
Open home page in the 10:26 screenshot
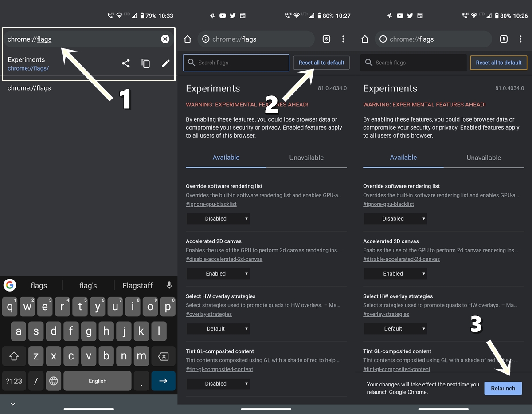tap(365, 39)
